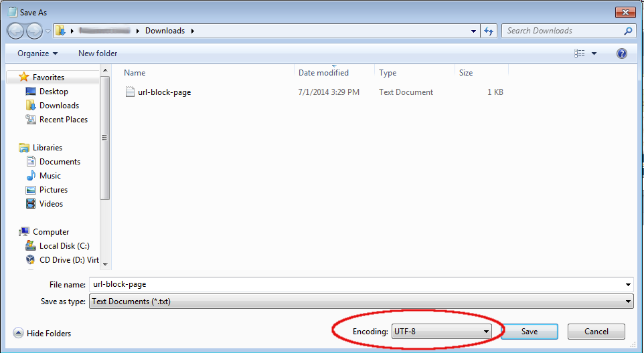Select Documents library
Viewport: 644px width, 353px height.
coord(60,162)
